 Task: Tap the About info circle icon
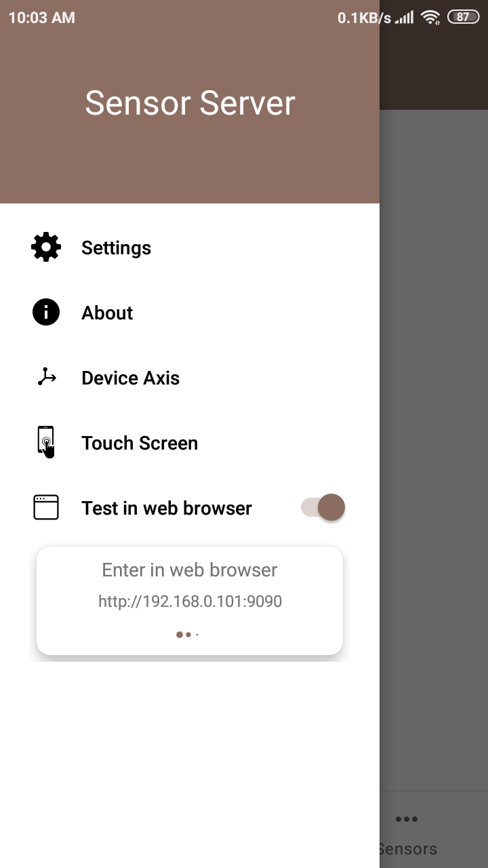(46, 313)
